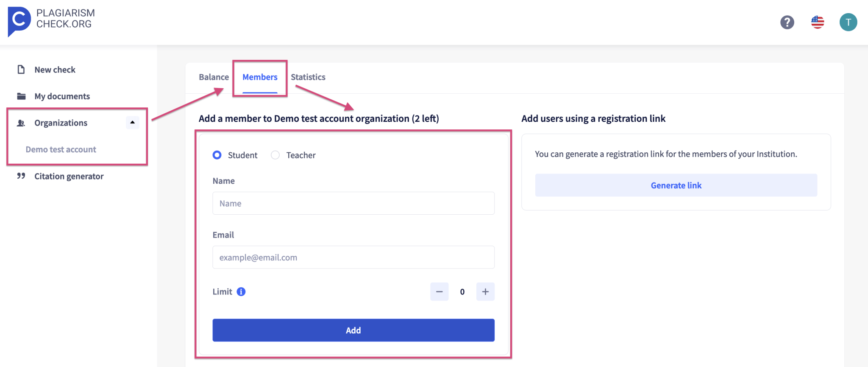Decrease the Limit with the minus button
Image resolution: width=868 pixels, height=367 pixels.
click(439, 291)
